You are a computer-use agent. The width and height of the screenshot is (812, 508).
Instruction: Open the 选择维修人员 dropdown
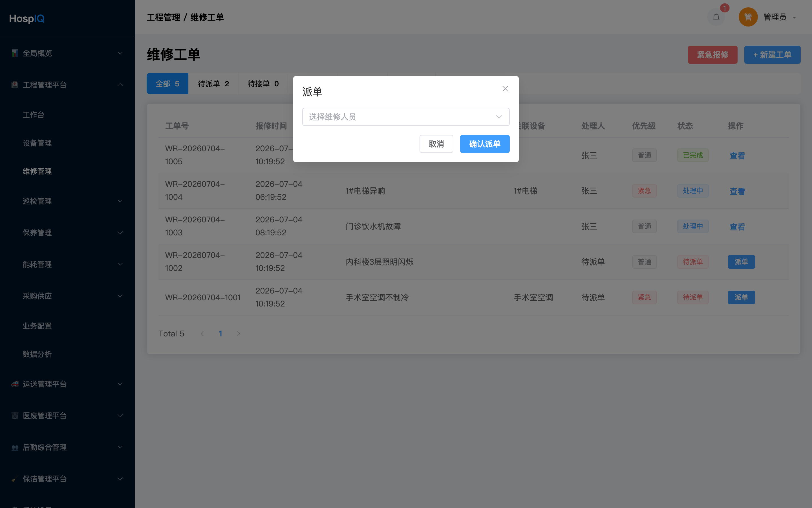click(x=406, y=117)
